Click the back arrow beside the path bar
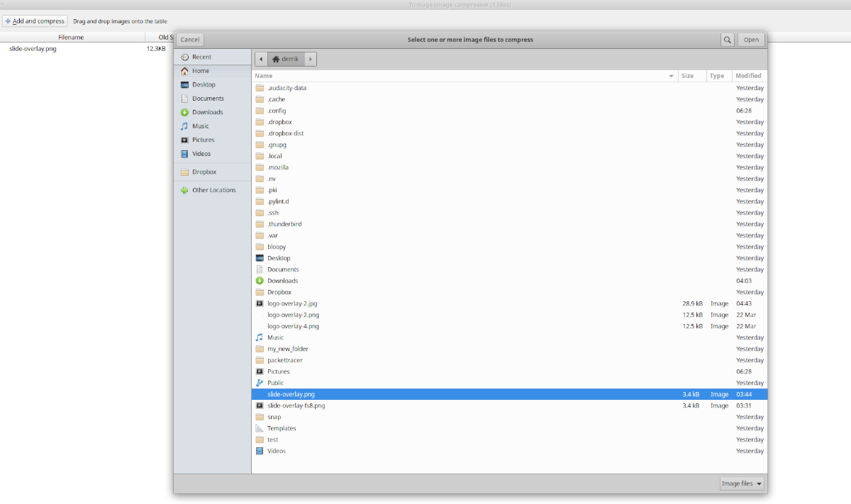Image resolution: width=851 pixels, height=504 pixels. tap(260, 59)
